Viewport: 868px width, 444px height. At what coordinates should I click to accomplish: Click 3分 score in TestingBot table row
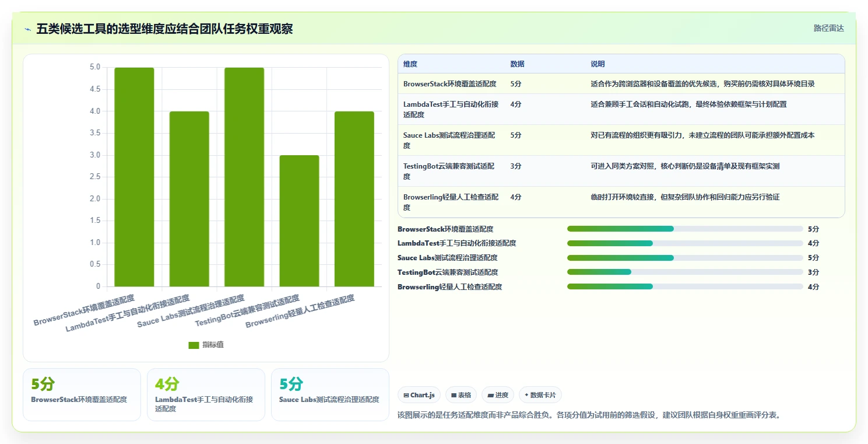515,166
